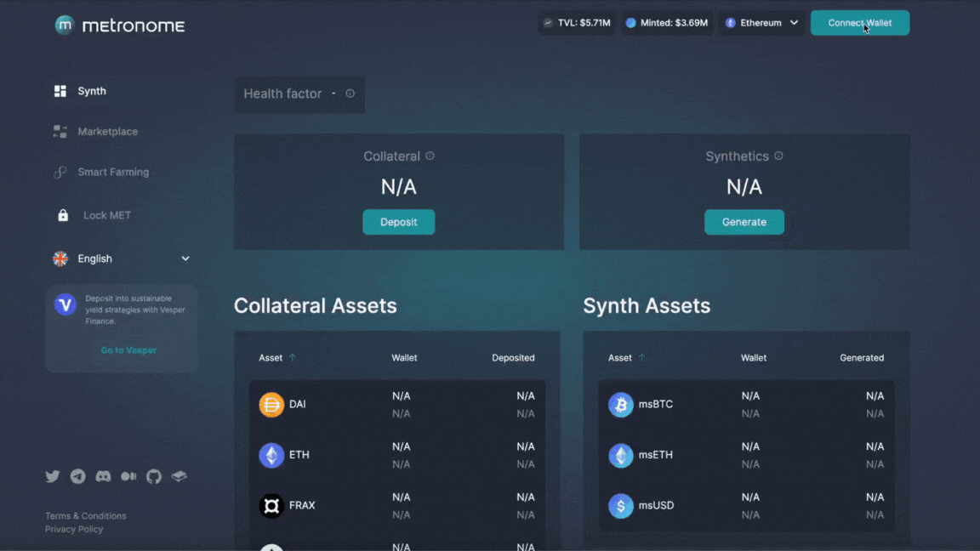Viewport: 980px width, 551px height.
Task: Select the msUSD asset name
Action: click(x=656, y=506)
